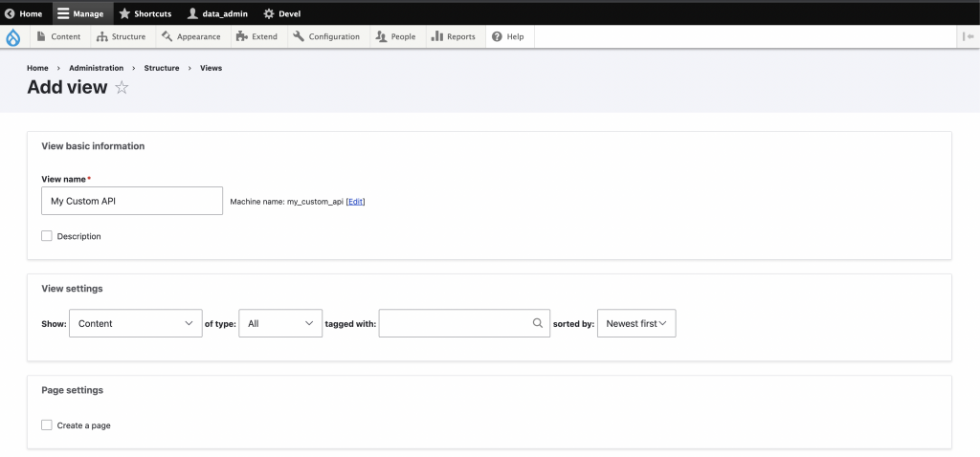Open the Structure menu
This screenshot has height=457, width=980.
click(122, 37)
